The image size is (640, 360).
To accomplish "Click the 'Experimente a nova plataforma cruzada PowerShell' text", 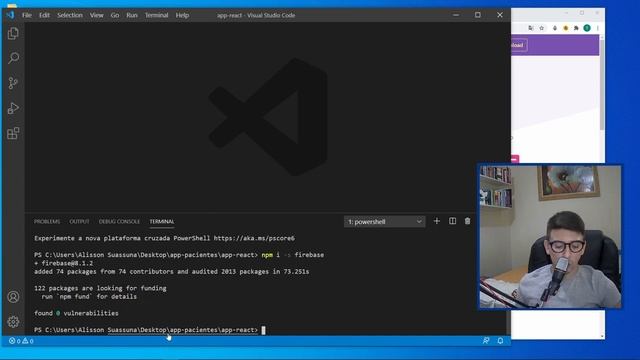I will pos(122,238).
